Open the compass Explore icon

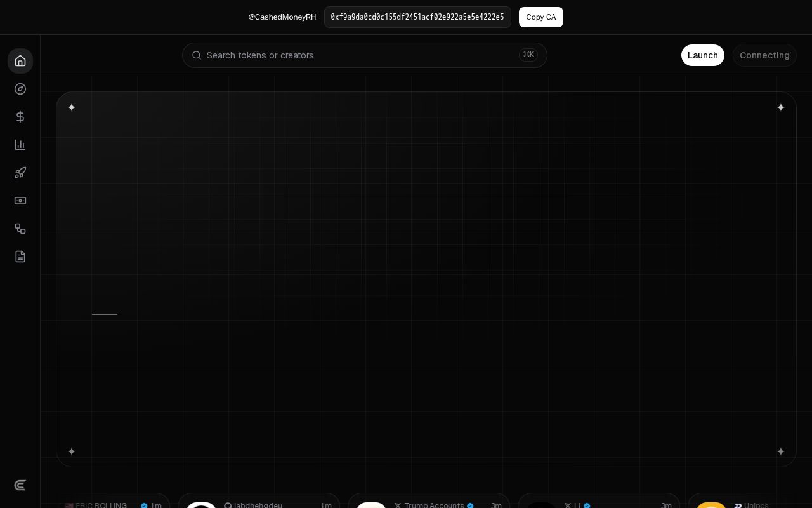coord(20,89)
